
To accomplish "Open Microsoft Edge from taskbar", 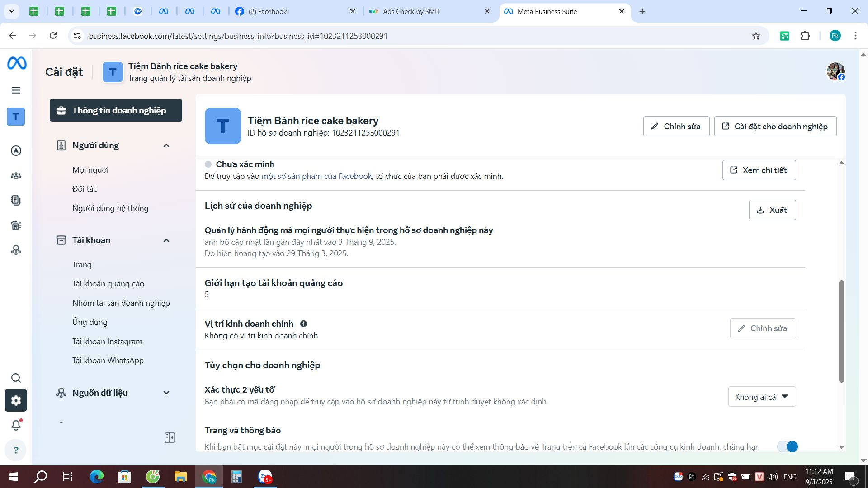I will coord(96,477).
